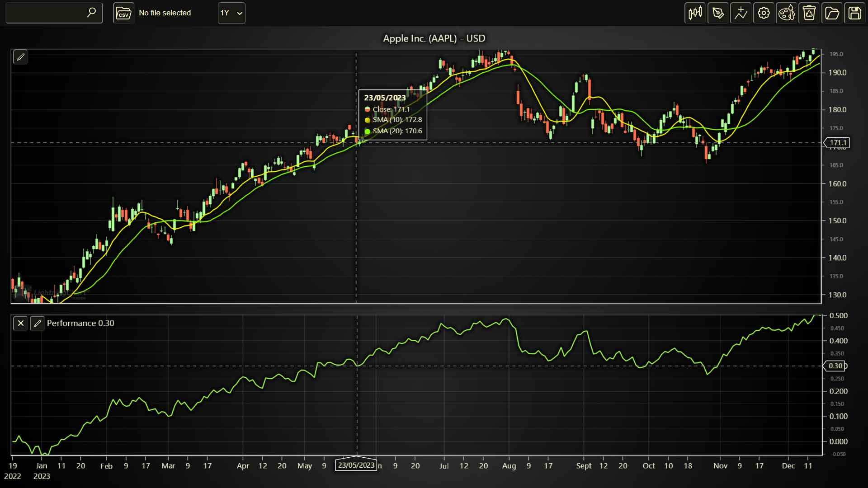Viewport: 868px width, 488px height.
Task: Select the pen drawing tool
Action: (718, 13)
